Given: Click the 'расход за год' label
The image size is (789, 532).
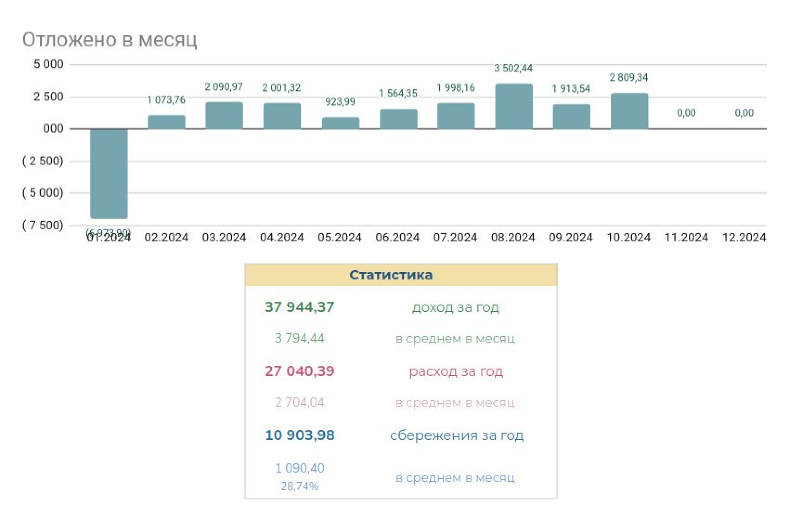Looking at the screenshot, I should (x=456, y=372).
